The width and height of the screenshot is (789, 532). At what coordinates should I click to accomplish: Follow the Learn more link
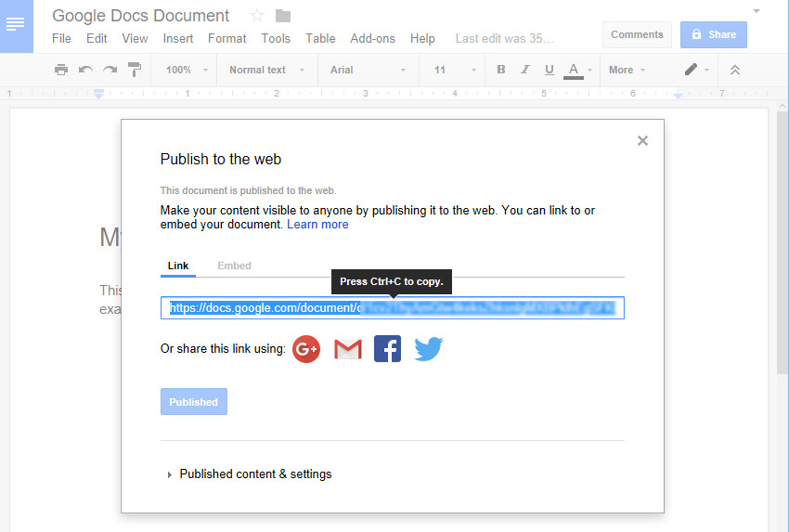coord(317,225)
